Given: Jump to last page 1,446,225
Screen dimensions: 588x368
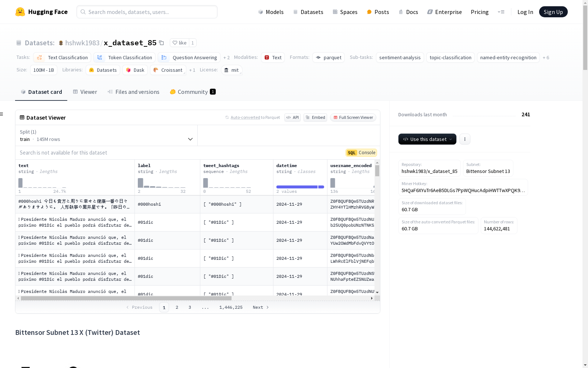Looking at the screenshot, I should (231, 307).
